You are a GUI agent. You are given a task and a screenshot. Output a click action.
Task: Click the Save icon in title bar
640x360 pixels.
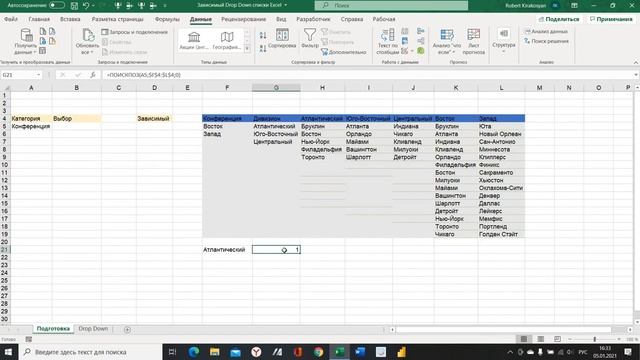(x=74, y=6)
